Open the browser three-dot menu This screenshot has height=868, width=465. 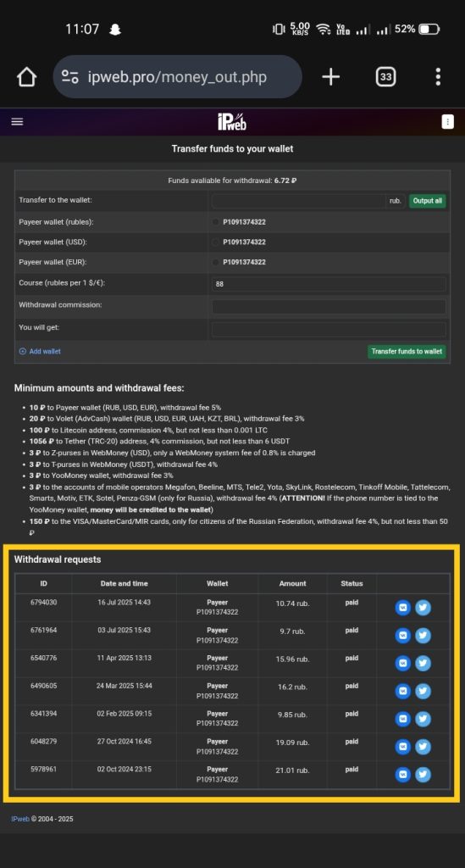pyautogui.click(x=438, y=77)
